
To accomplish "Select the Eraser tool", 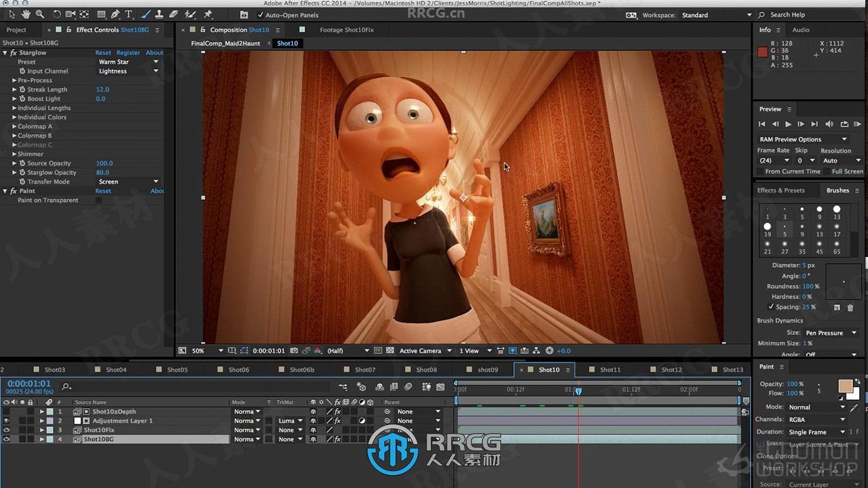I will click(x=174, y=14).
